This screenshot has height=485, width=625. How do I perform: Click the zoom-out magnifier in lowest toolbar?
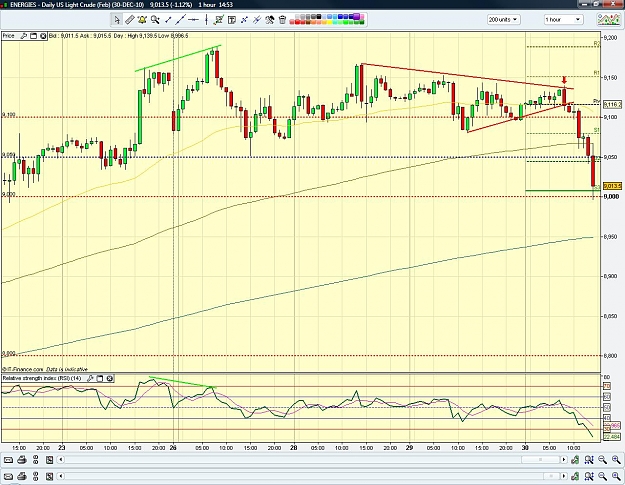[x=603, y=476]
